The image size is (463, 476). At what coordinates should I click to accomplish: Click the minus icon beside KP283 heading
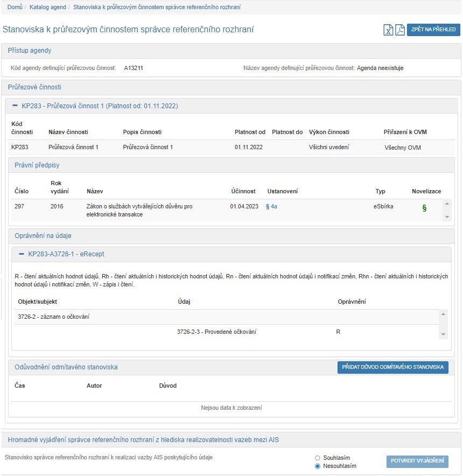[x=15, y=106]
